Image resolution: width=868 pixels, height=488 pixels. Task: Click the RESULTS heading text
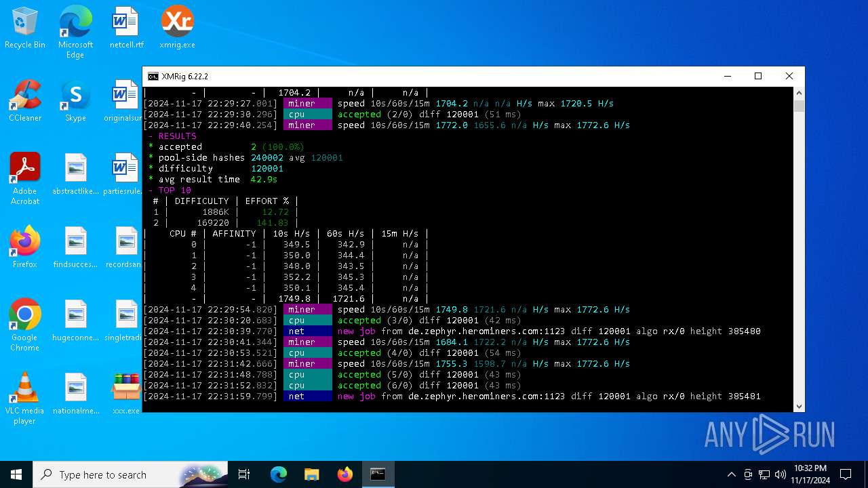coord(178,136)
